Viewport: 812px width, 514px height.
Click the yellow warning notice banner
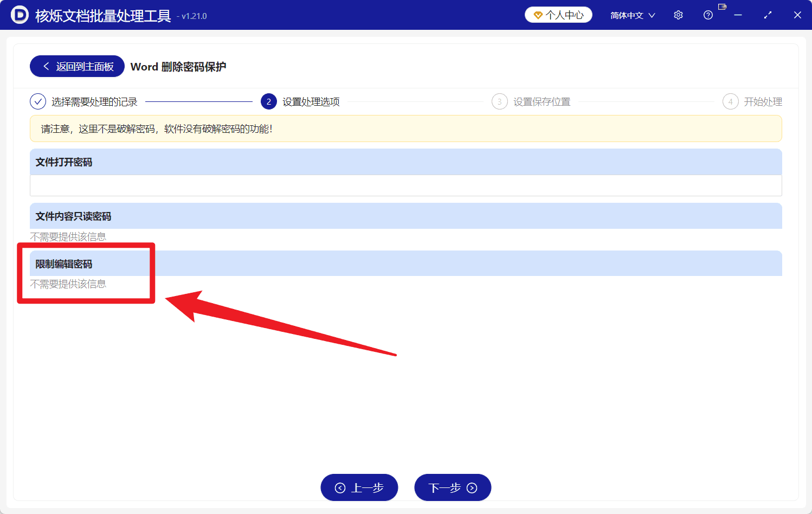point(405,128)
